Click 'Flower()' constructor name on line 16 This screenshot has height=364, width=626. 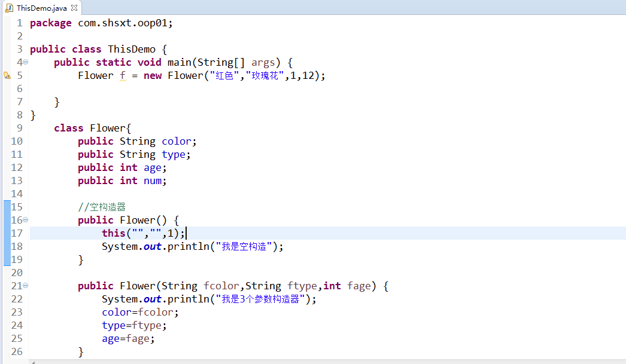point(143,220)
